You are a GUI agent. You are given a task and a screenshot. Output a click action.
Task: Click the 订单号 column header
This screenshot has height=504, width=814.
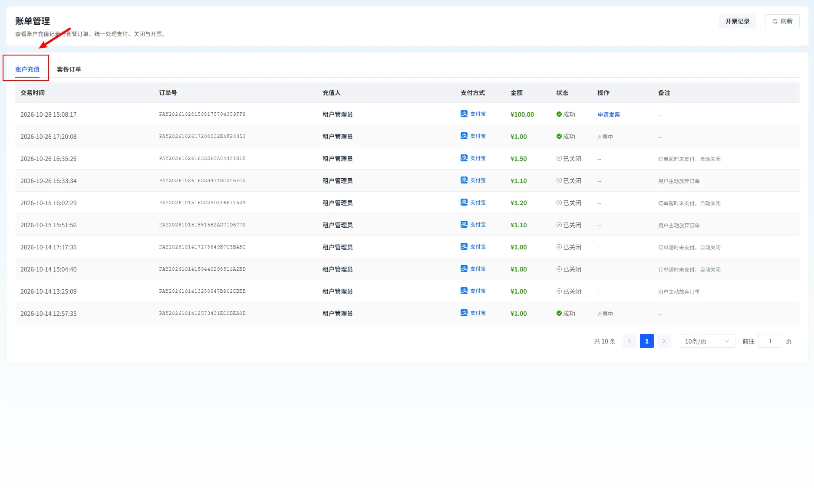[168, 93]
